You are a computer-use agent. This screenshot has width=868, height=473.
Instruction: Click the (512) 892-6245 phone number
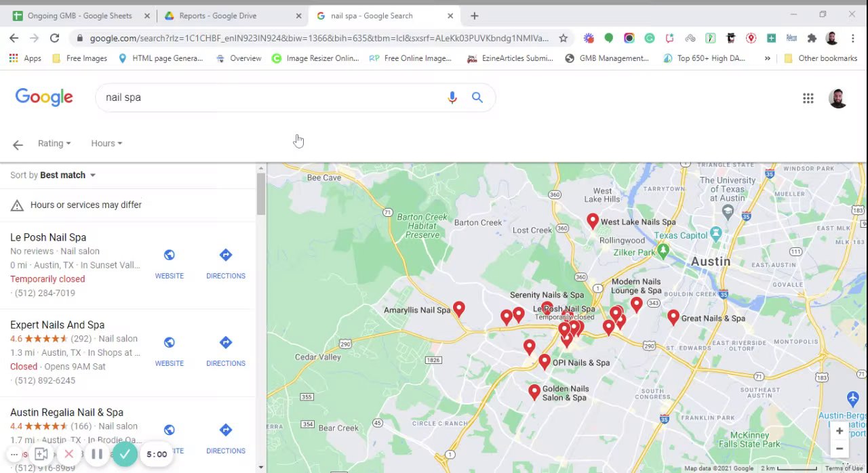tap(45, 380)
